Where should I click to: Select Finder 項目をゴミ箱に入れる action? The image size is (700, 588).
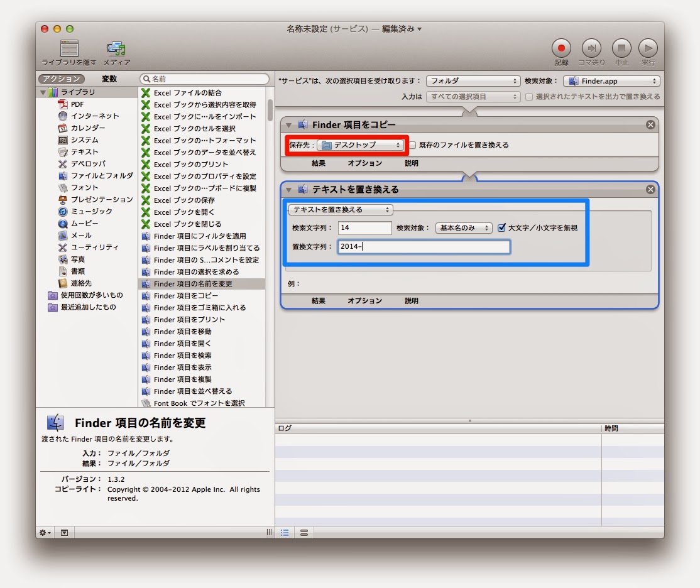pos(202,308)
